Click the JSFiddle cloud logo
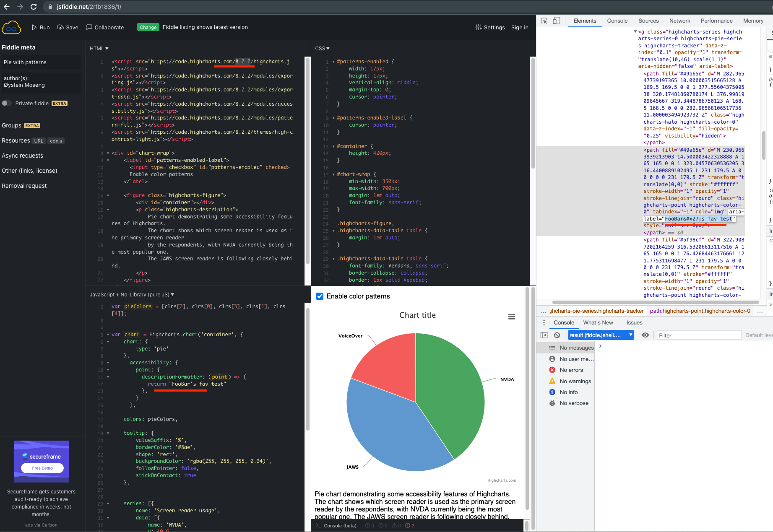The image size is (773, 532). 11,28
